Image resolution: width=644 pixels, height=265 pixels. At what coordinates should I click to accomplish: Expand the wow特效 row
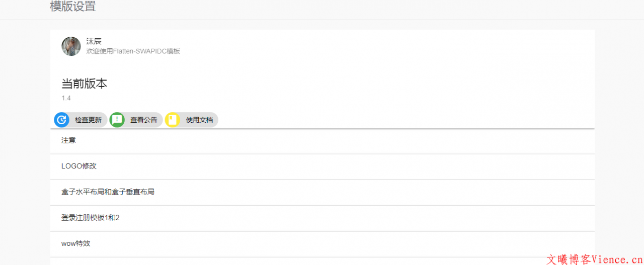tap(75, 243)
